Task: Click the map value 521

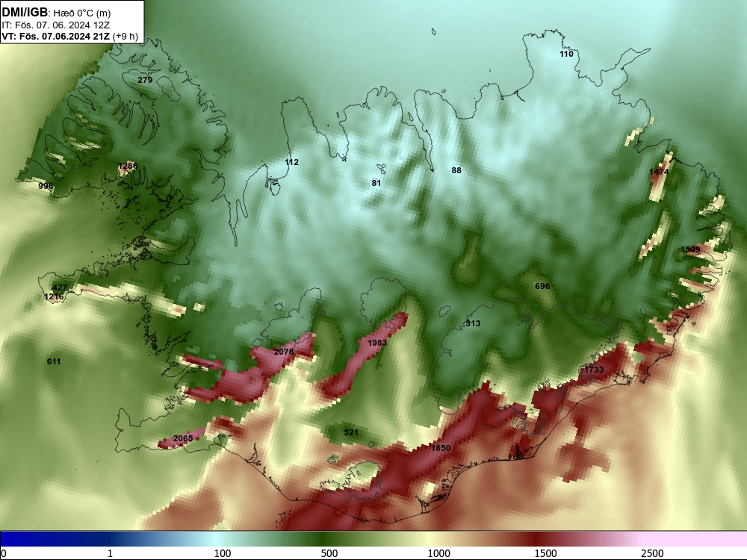Action: [351, 432]
